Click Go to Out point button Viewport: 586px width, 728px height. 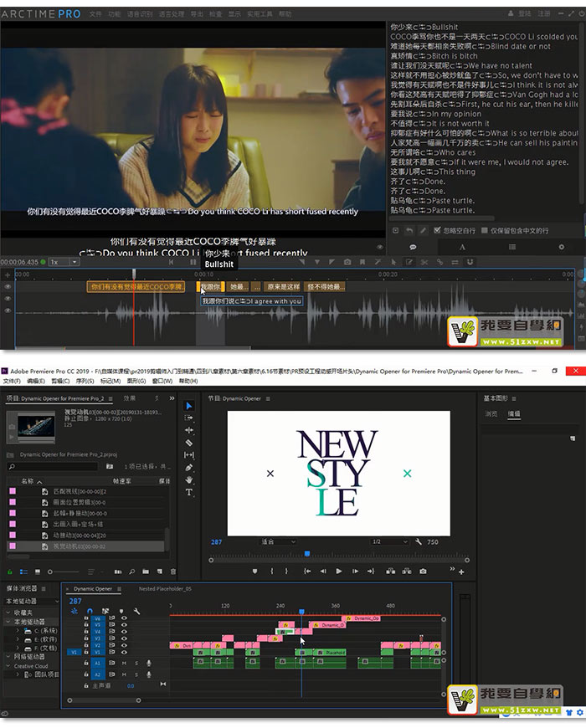(x=371, y=571)
